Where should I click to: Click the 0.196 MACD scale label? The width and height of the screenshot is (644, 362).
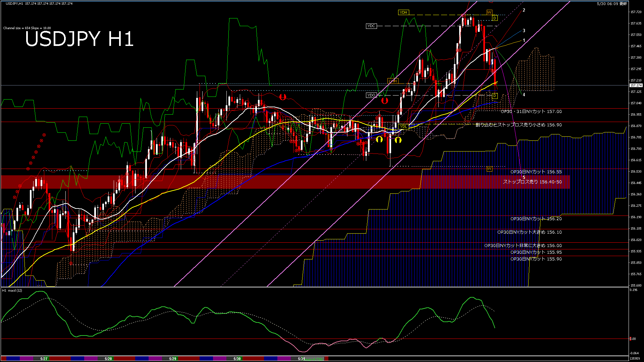click(x=634, y=290)
